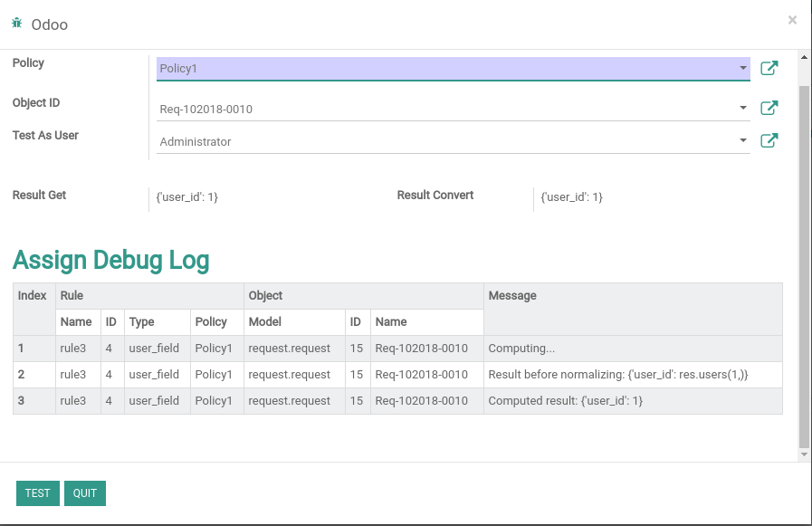The image size is (812, 526).
Task: Select log row with Computed result message
Action: 397,401
